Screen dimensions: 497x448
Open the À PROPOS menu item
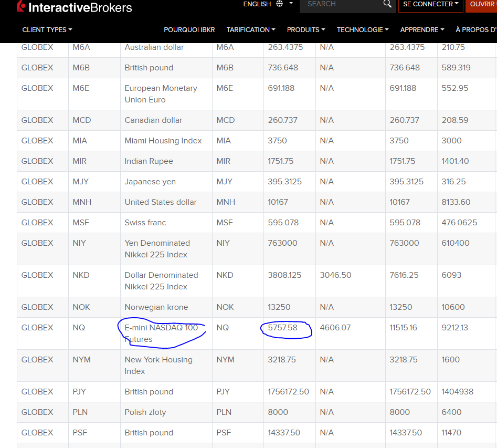[x=476, y=30]
